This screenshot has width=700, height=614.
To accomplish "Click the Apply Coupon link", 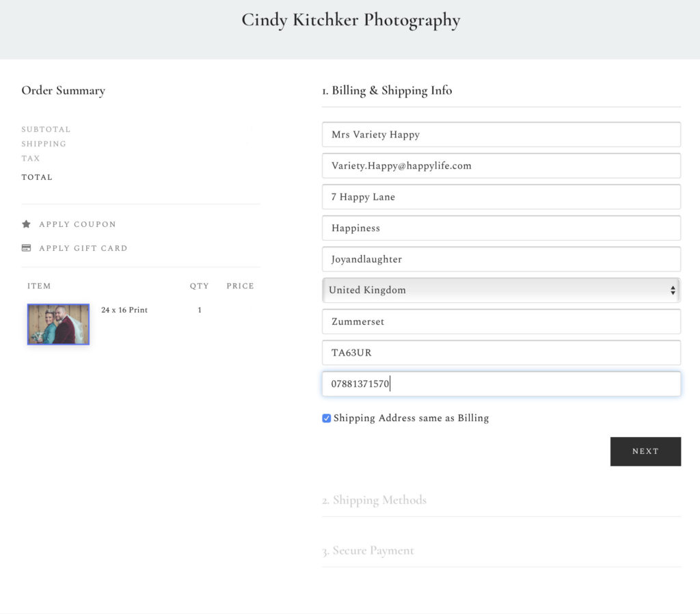I will (x=77, y=224).
